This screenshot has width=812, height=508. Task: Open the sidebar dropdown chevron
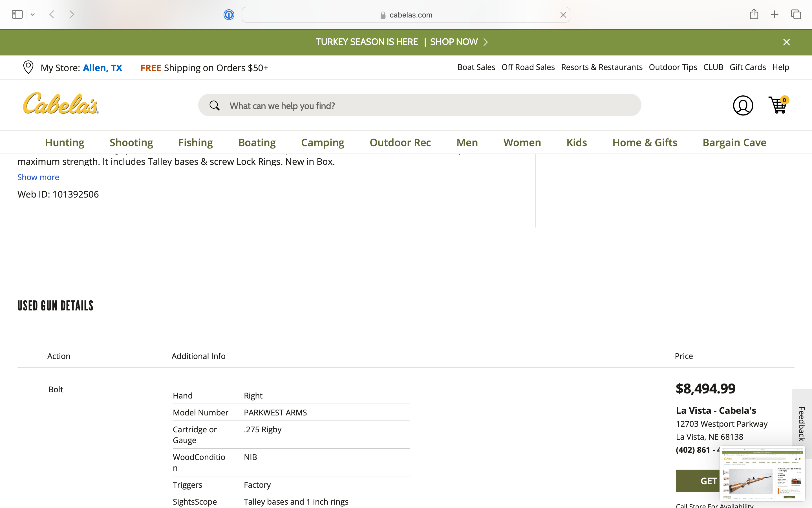(32, 14)
